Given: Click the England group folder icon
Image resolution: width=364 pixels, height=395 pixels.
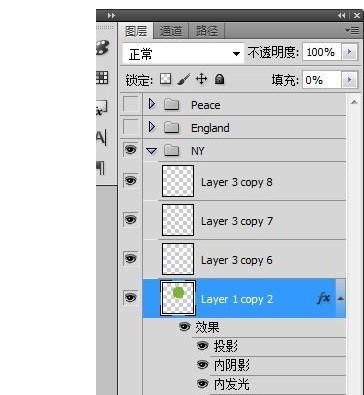Looking at the screenshot, I should tap(172, 127).
